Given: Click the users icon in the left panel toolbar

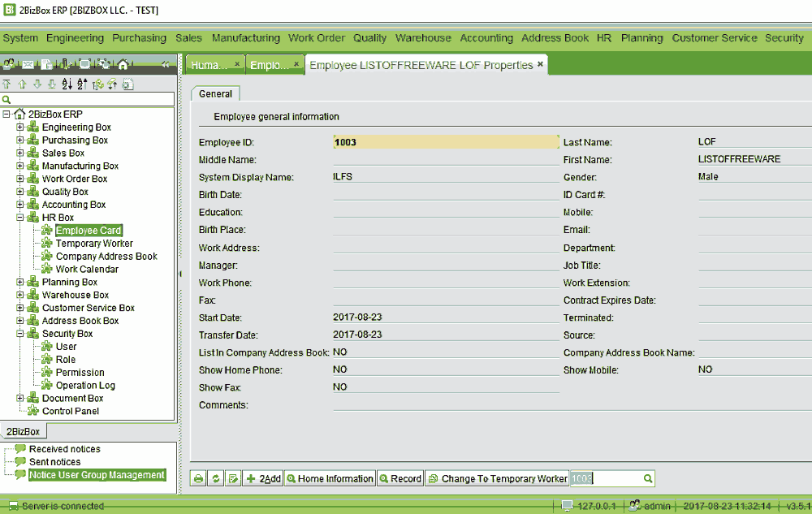Looking at the screenshot, I should [x=9, y=64].
